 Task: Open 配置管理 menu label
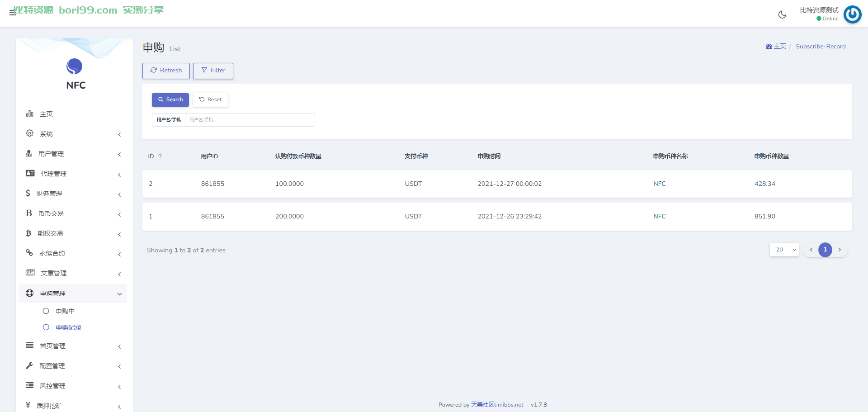coord(52,366)
